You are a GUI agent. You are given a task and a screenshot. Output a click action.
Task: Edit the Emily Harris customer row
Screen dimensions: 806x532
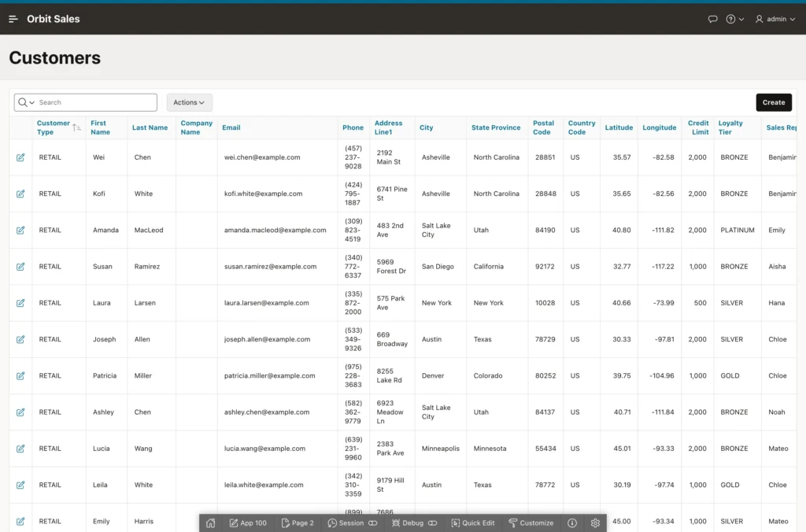(x=20, y=521)
